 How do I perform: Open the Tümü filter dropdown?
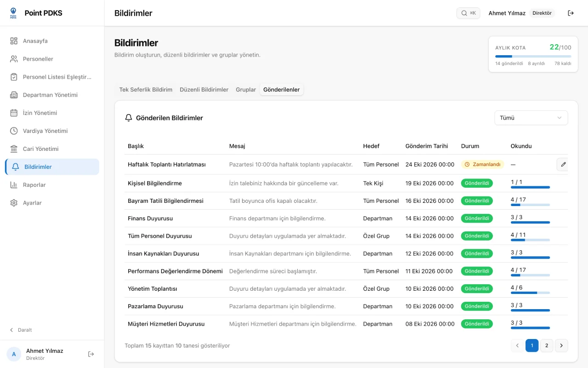tap(531, 118)
